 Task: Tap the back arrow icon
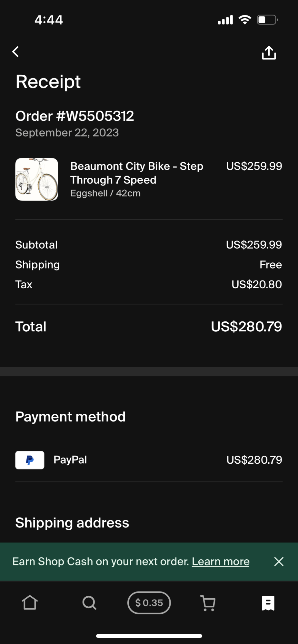pos(15,52)
